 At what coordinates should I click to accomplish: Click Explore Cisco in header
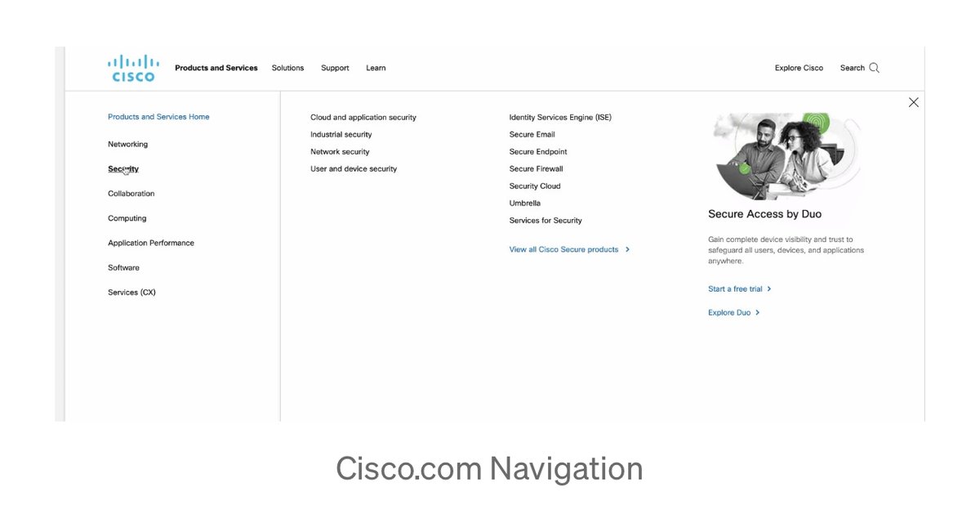pos(799,68)
